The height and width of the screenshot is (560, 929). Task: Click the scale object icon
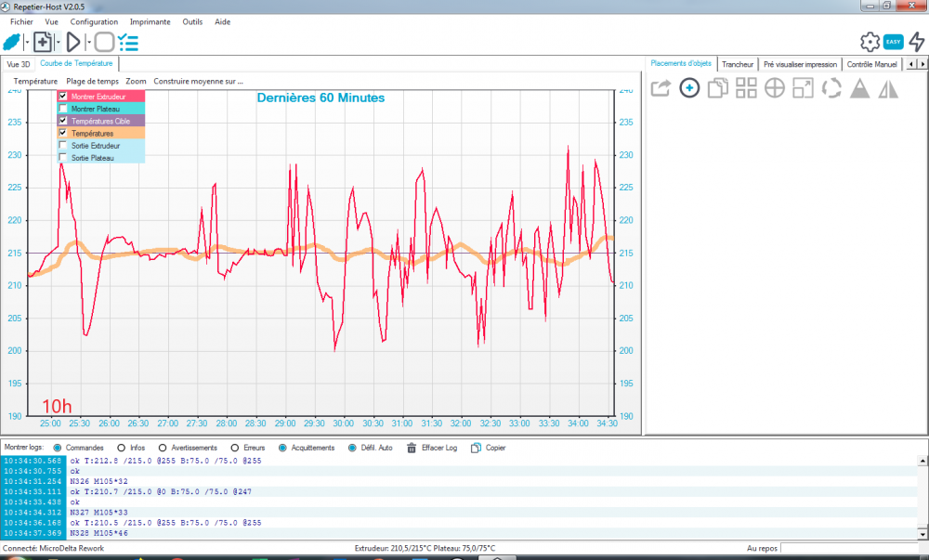803,88
